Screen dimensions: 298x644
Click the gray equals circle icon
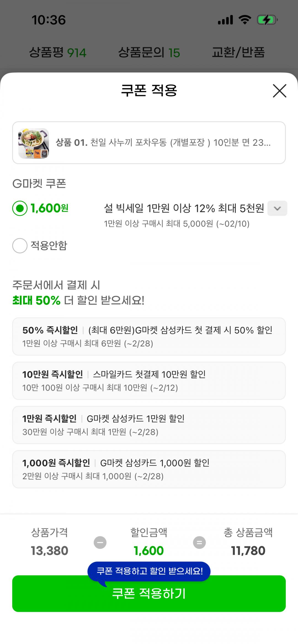coord(199,543)
